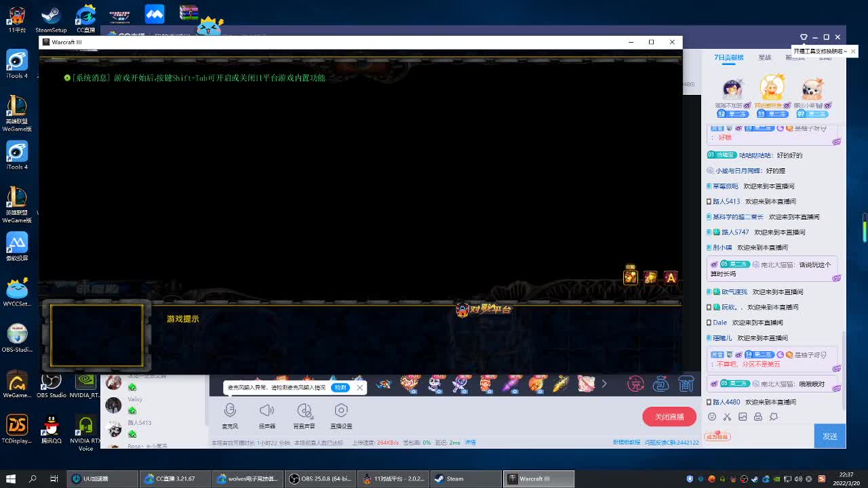Open the 商 shop icon
This screenshot has width=868, height=488.
(686, 384)
